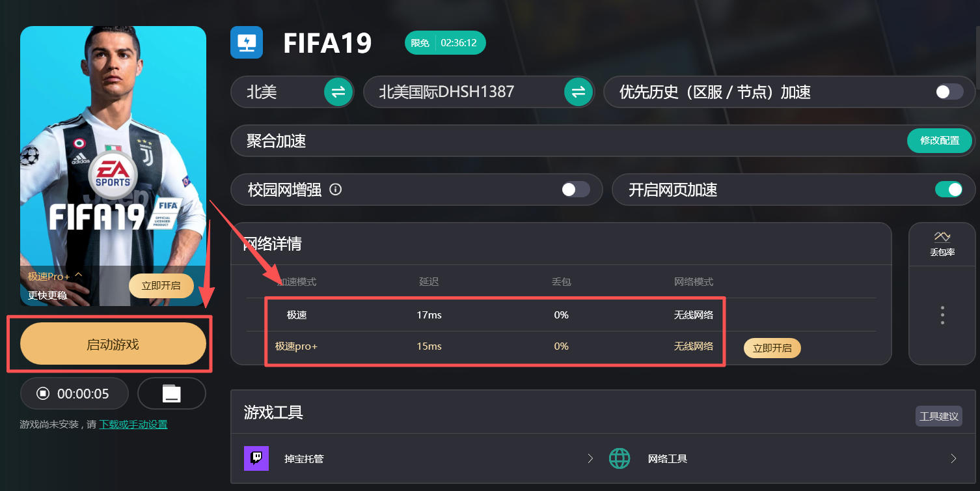Expand the 网络工具 entry

(x=953, y=458)
